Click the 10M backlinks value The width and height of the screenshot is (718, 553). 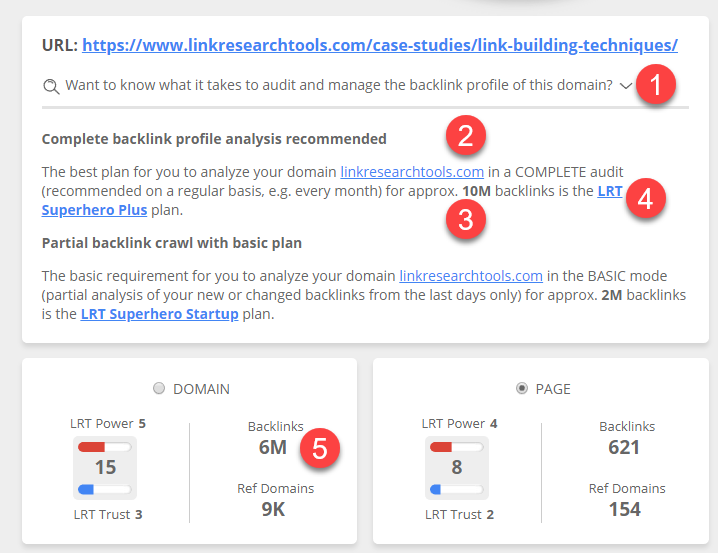[476, 191]
